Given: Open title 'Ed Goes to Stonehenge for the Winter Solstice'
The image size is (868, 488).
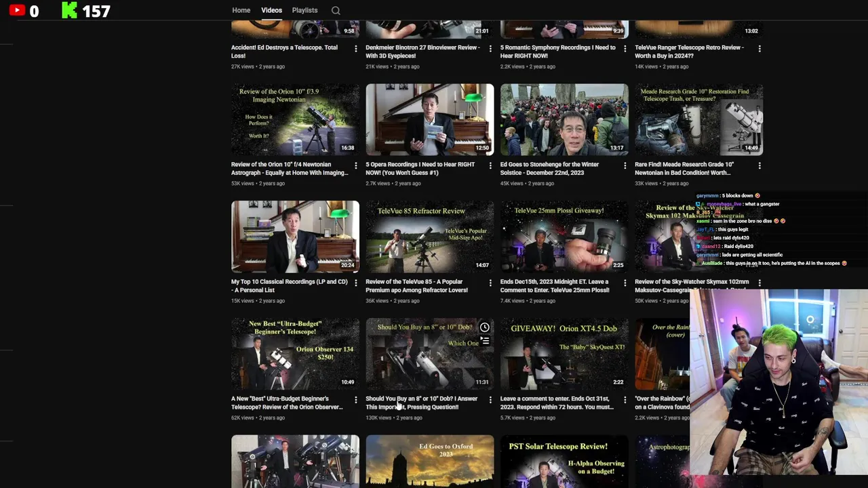Looking at the screenshot, I should point(550,169).
